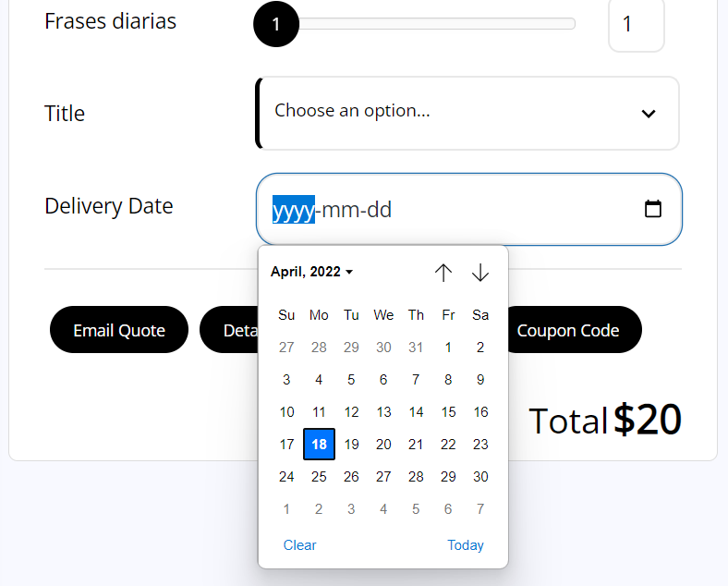728x586 pixels.
Task: Open the Title dropdown
Action: [467, 113]
